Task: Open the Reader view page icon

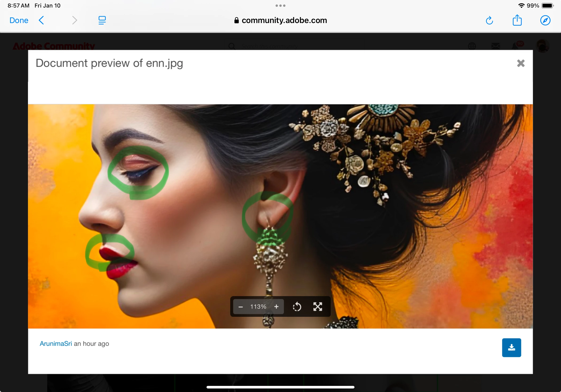Action: tap(102, 20)
